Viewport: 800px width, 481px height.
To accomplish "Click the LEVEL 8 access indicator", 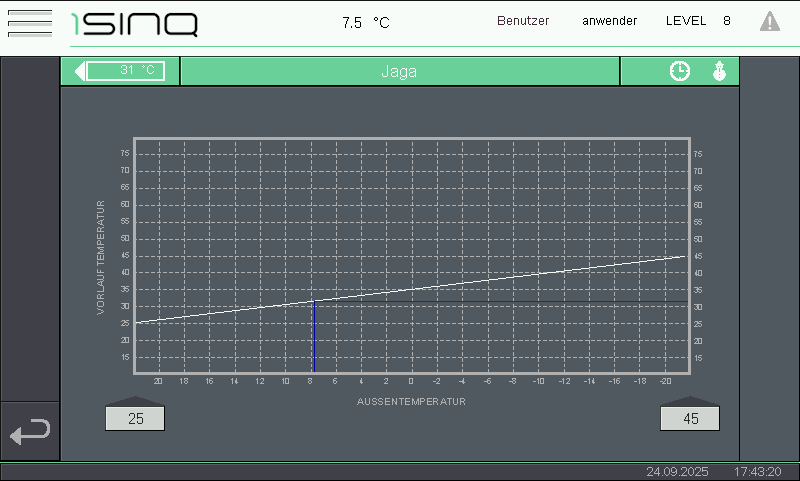I will click(x=698, y=21).
